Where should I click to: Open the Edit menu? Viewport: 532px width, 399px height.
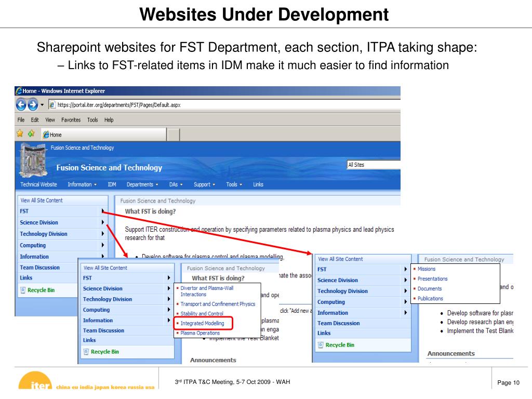[35, 120]
